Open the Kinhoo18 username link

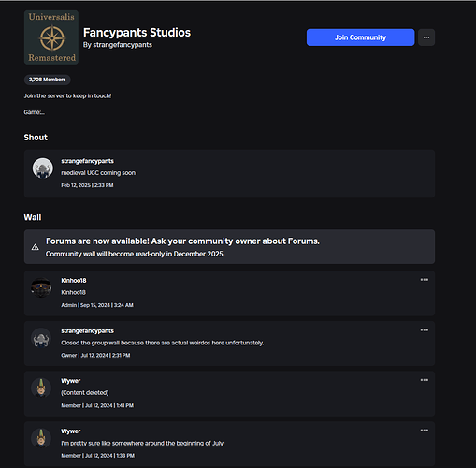click(x=74, y=281)
